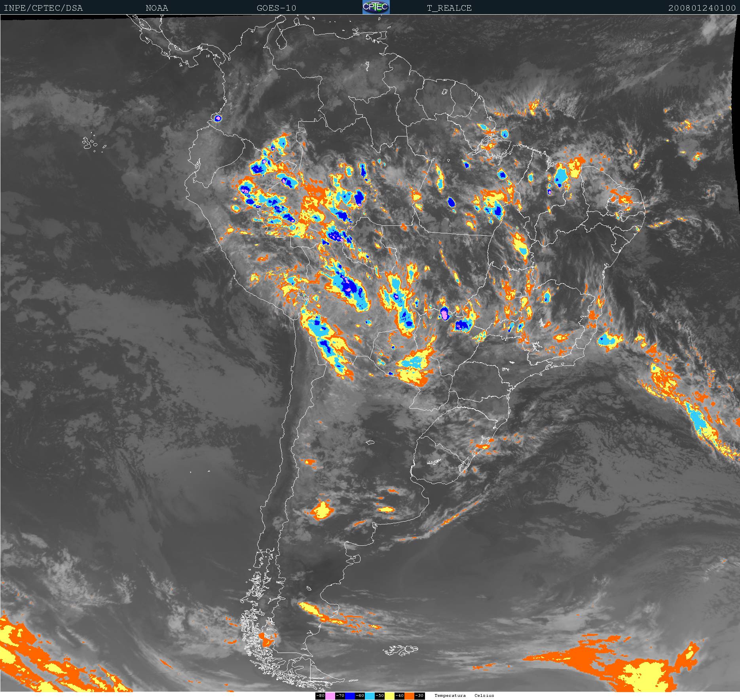Click the pink swatch in the temperature legend
The height and width of the screenshot is (700, 740).
[x=330, y=696]
